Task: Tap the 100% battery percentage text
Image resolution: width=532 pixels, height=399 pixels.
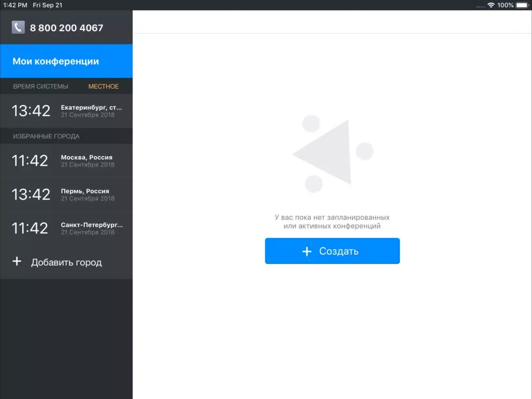Action: tap(505, 5)
